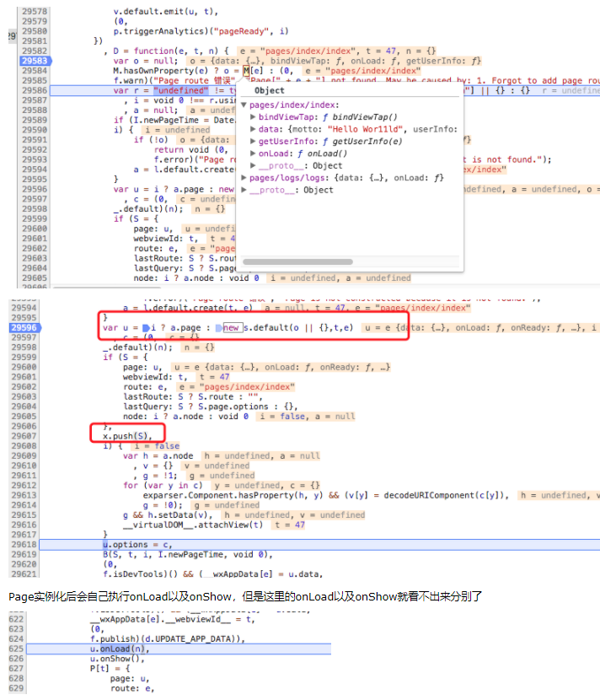Expand the indented __proto__ under pages/index/index
This screenshot has width=600, height=700.
pyautogui.click(x=253, y=165)
